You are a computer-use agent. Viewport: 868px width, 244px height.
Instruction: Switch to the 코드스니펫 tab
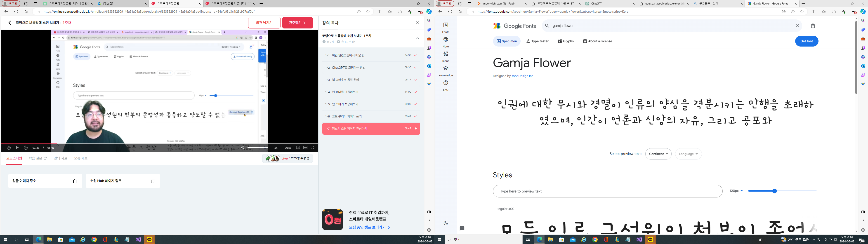pos(14,158)
